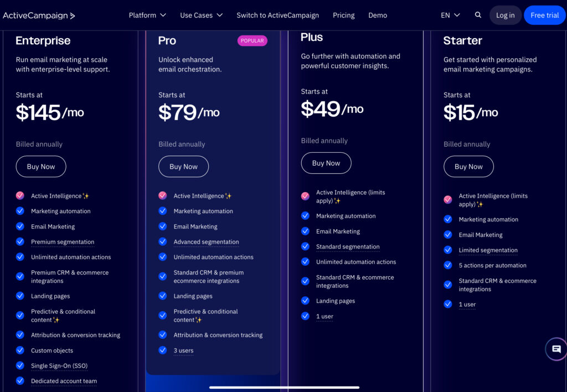The height and width of the screenshot is (392, 567).
Task: Click the carousel scroll indicator at the bottom
Action: point(284,387)
